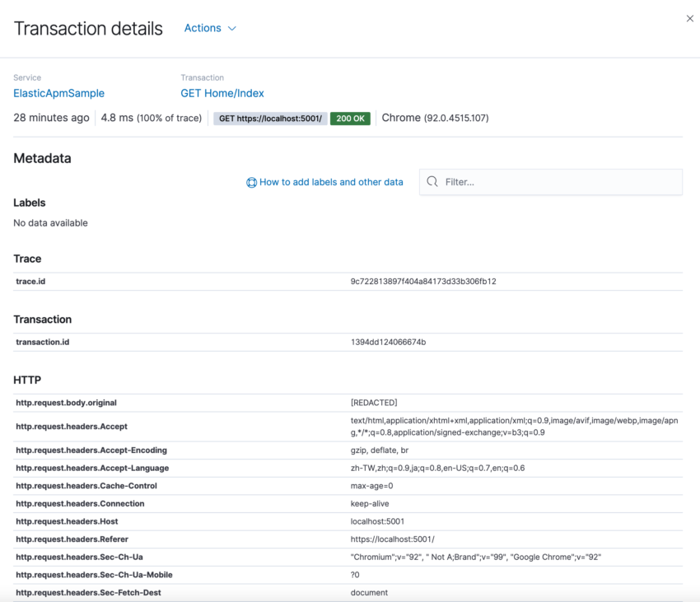Select the trace.id value
The image size is (700, 602).
tap(423, 282)
